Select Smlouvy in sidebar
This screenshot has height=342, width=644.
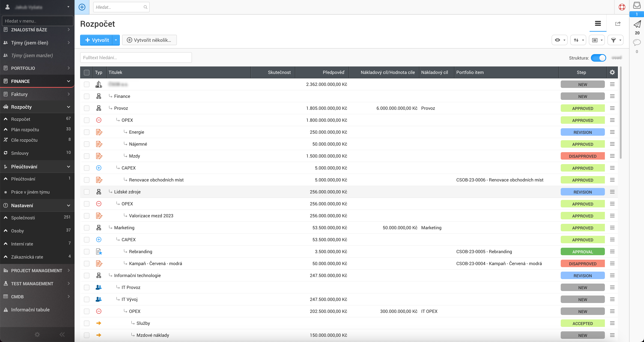tap(20, 153)
